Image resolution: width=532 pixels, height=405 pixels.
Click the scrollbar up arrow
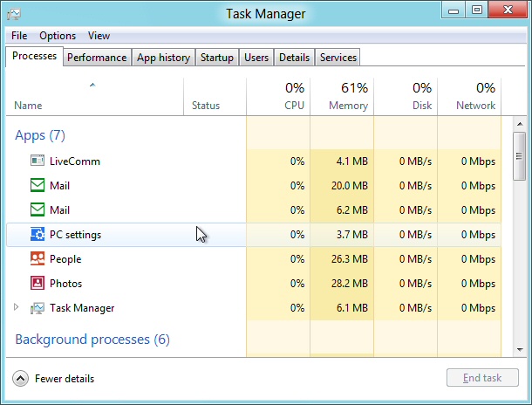click(520, 124)
